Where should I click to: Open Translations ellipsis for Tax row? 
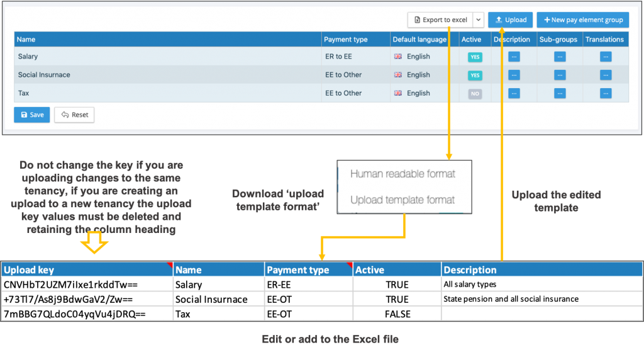click(606, 93)
